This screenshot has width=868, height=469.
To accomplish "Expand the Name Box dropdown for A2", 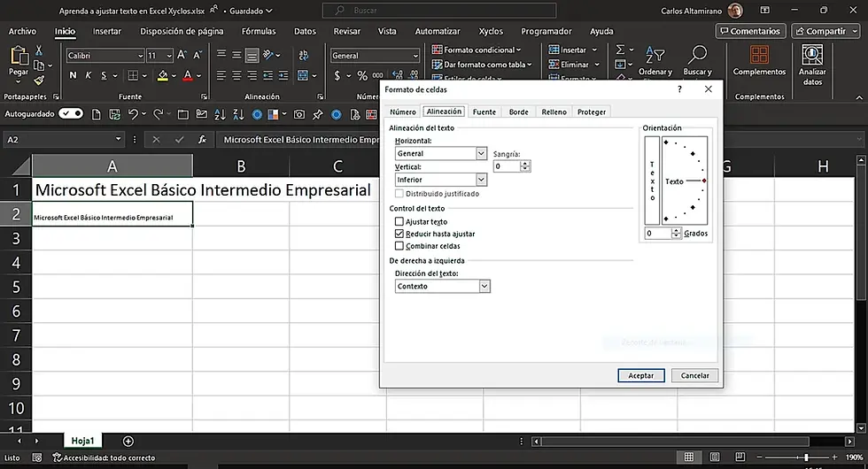I will 118,139.
